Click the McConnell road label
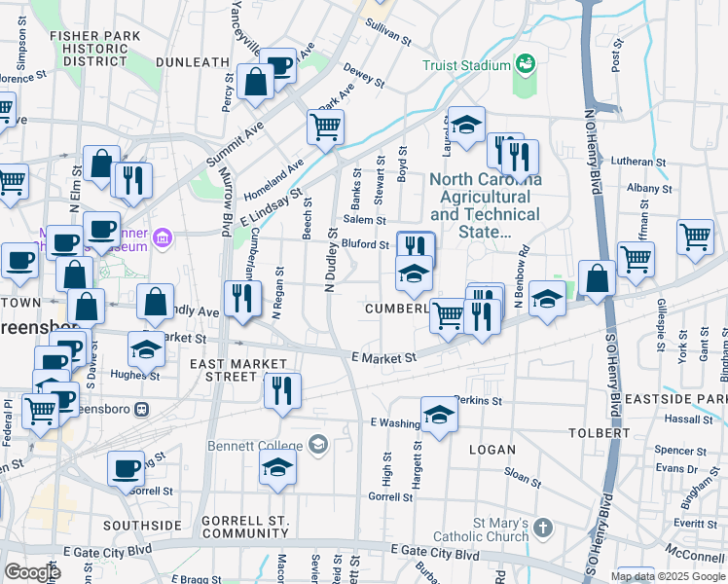 [x=695, y=553]
